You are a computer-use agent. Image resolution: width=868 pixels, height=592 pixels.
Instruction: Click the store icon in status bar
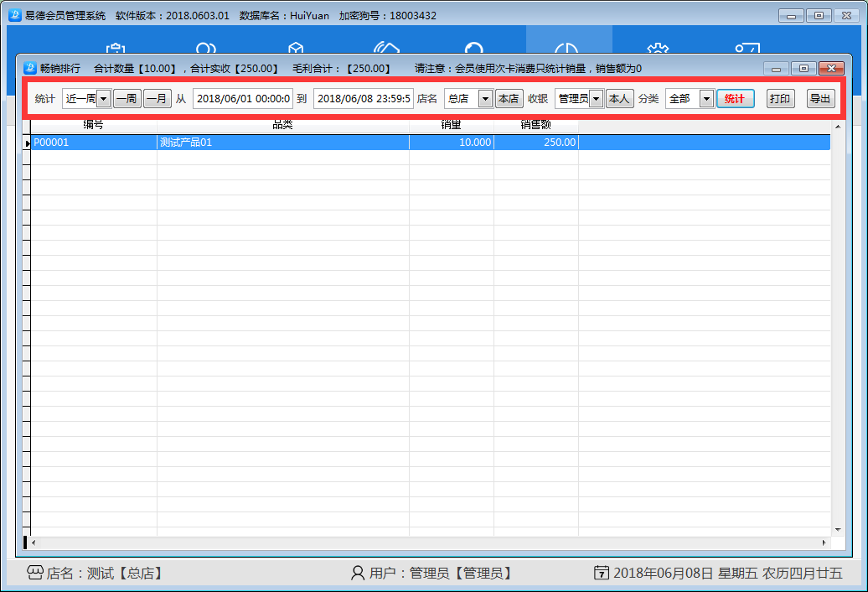click(x=35, y=573)
